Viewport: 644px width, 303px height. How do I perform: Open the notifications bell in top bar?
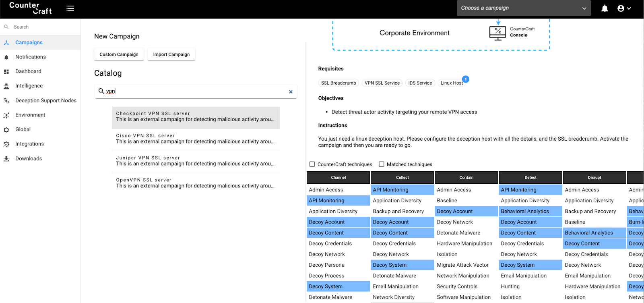click(x=605, y=8)
